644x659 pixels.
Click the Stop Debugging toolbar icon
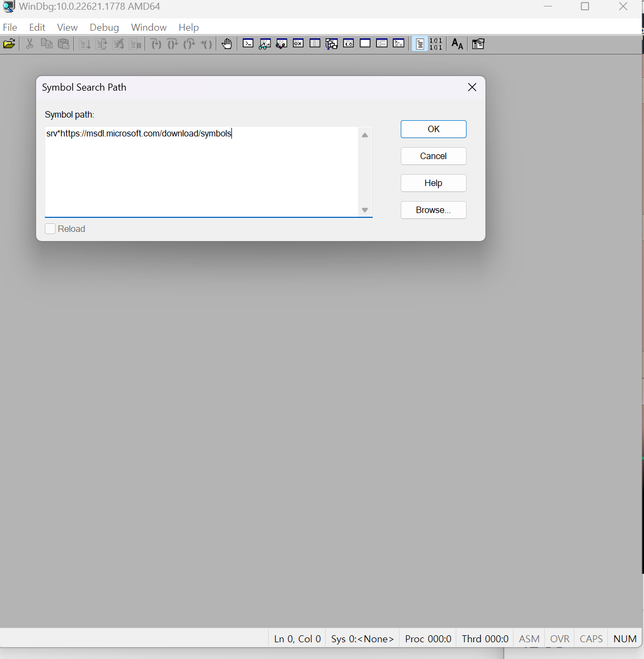[118, 44]
